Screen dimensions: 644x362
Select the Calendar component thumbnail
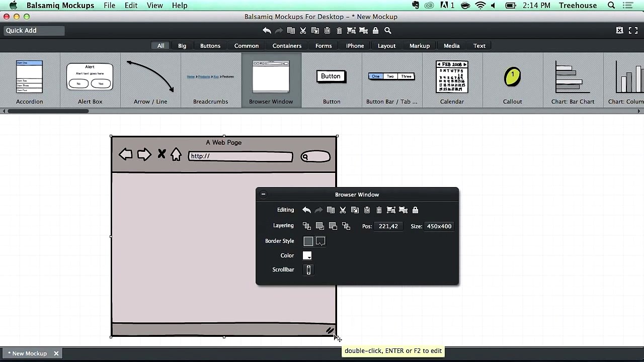452,80
